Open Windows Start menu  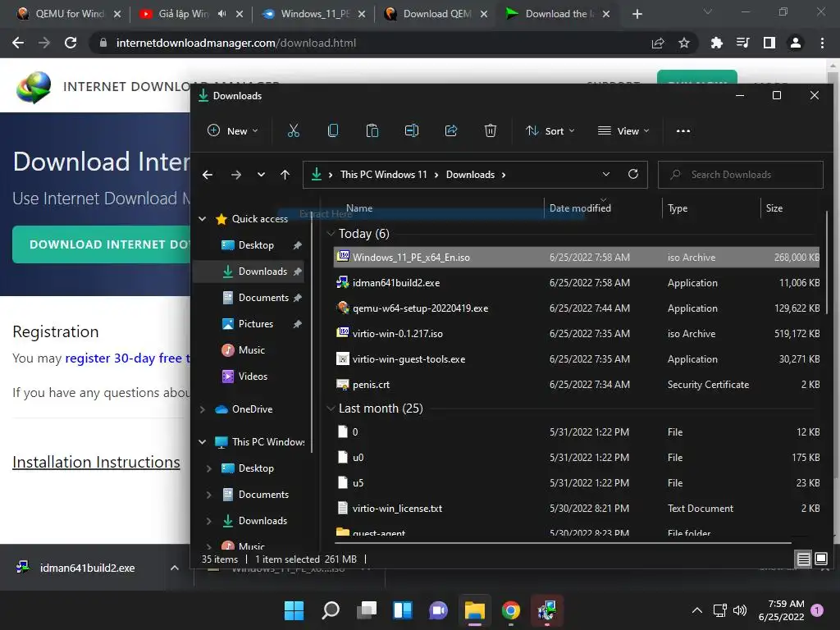[294, 610]
